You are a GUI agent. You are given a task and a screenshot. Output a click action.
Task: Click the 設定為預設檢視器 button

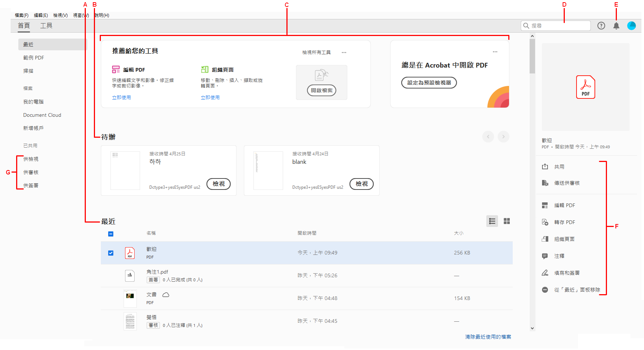click(429, 83)
